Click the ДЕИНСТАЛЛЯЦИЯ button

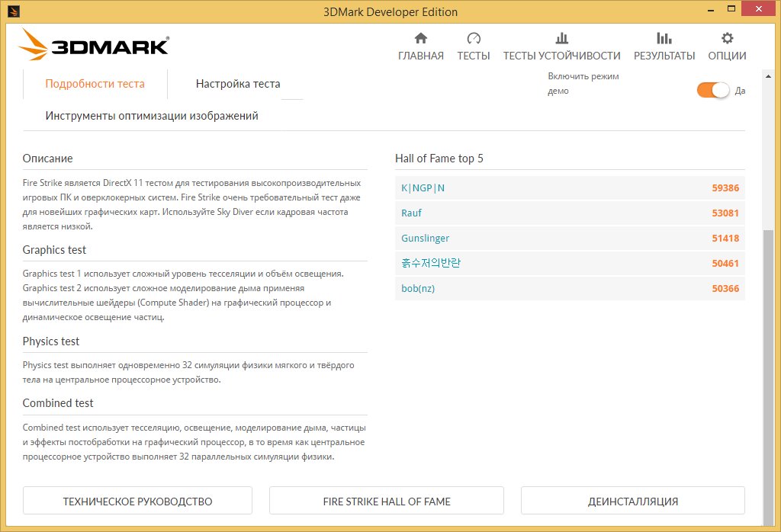tap(633, 501)
